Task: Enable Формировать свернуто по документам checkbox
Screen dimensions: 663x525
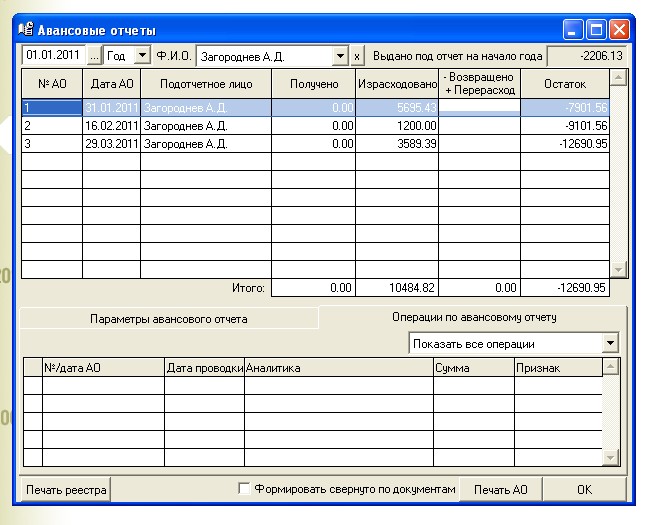Action: point(245,489)
